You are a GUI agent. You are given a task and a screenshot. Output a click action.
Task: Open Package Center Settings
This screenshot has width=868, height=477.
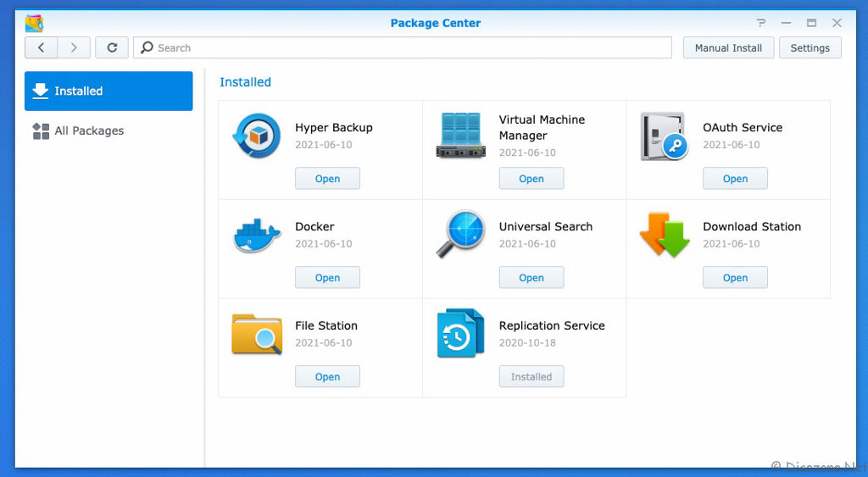[810, 47]
